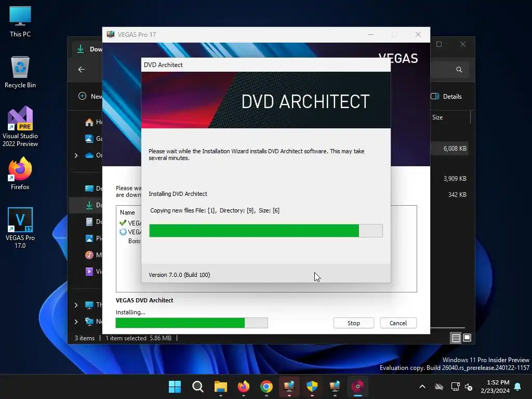Open the Recycle Bin desktop icon
The width and height of the screenshot is (532, 399).
pyautogui.click(x=20, y=72)
